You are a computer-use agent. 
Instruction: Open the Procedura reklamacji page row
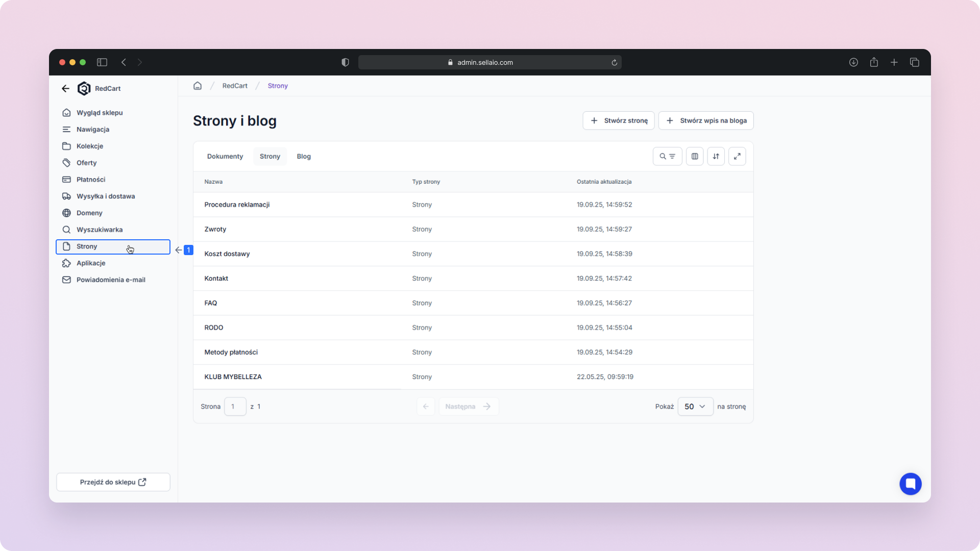coord(237,205)
